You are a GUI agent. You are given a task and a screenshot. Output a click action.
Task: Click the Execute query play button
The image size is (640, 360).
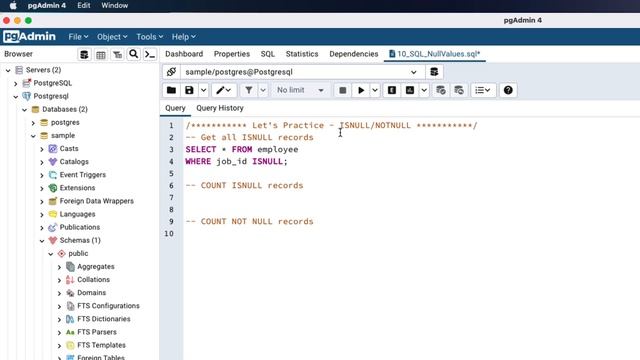(x=361, y=90)
